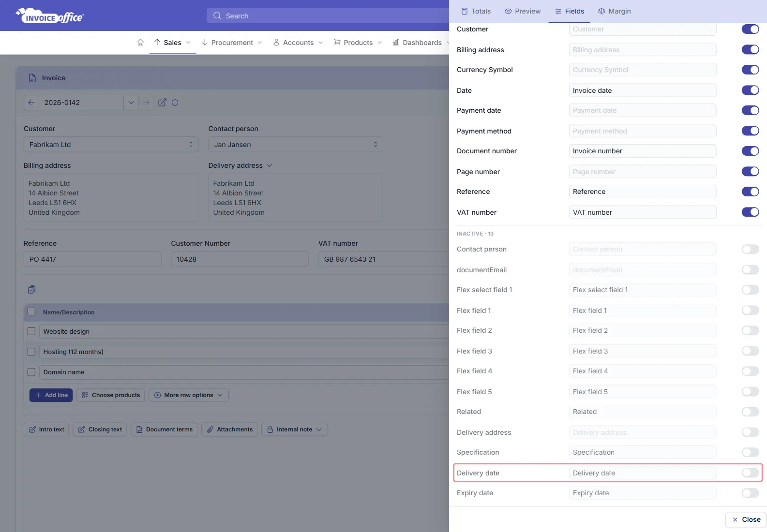Select the Fields tab

(x=570, y=11)
